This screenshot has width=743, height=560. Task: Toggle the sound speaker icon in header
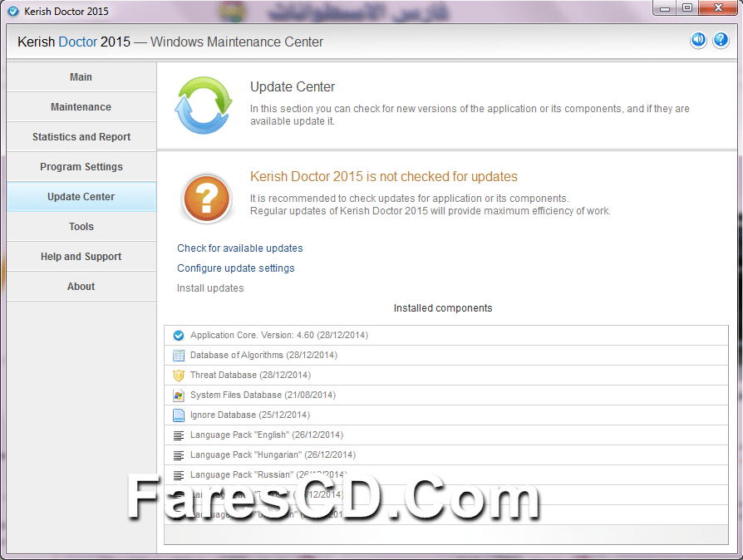(698, 40)
